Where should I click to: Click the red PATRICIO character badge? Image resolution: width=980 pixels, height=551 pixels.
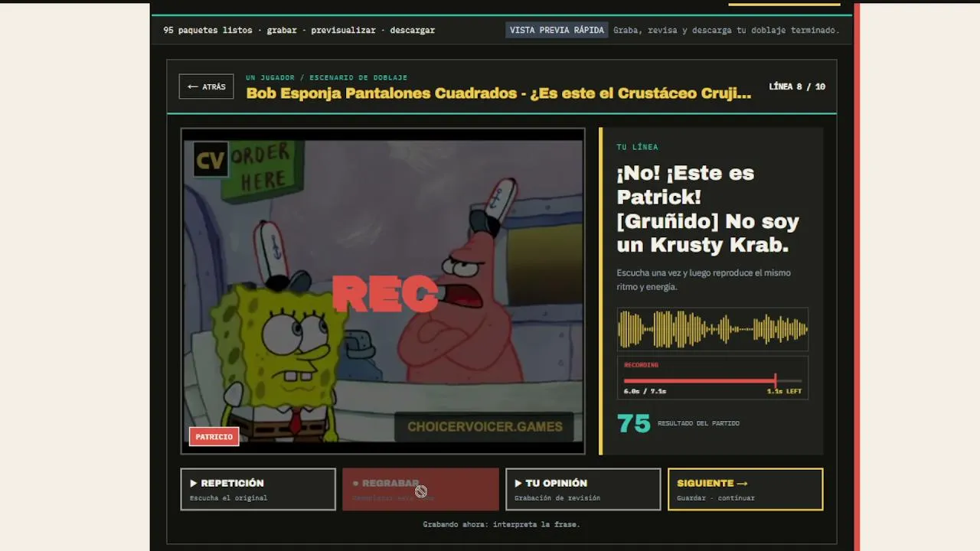tap(214, 437)
